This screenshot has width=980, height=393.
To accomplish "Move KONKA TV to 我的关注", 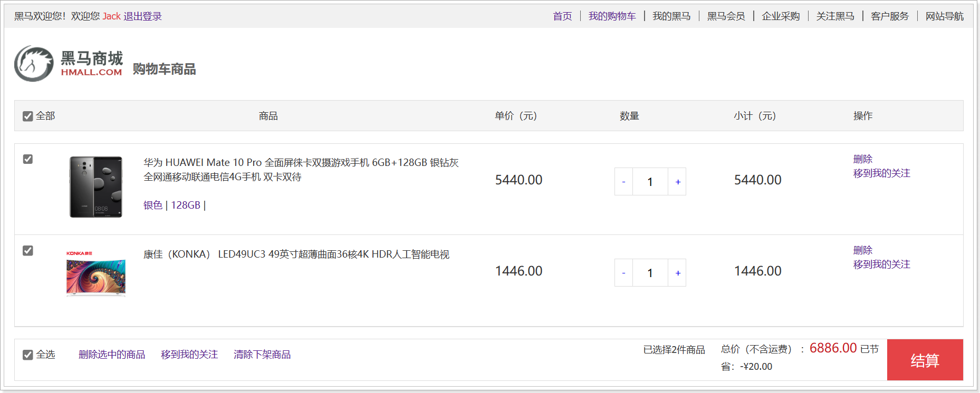I will click(882, 264).
